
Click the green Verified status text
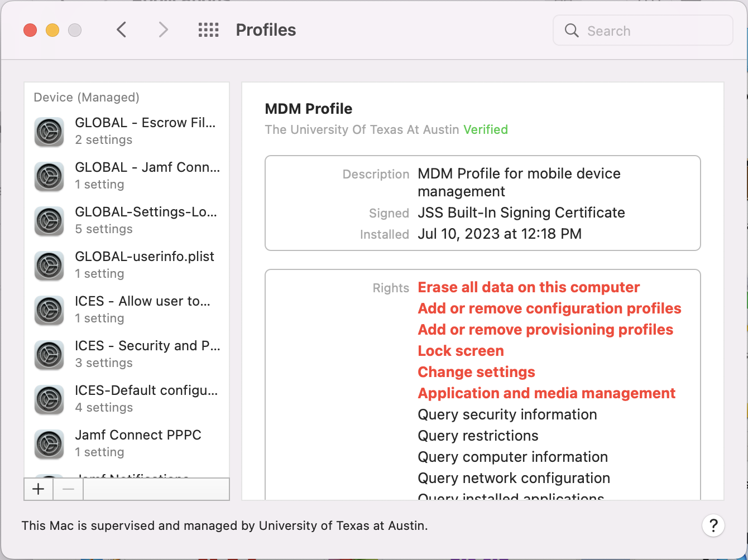coord(486,129)
